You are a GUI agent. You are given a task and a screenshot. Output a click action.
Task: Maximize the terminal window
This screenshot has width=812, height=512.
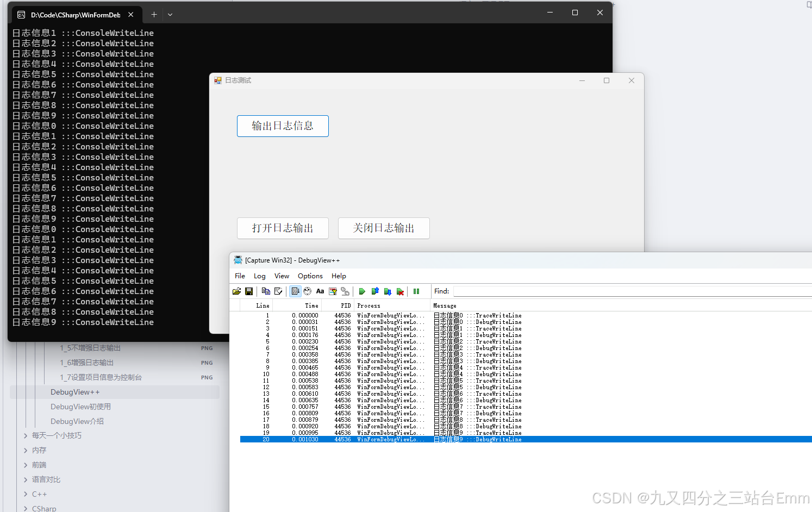click(575, 13)
